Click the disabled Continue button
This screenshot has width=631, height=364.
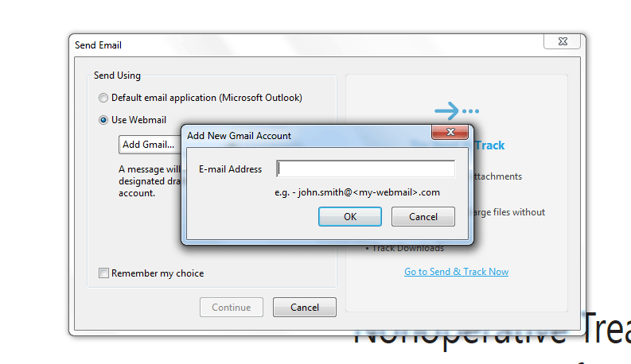coord(232,308)
